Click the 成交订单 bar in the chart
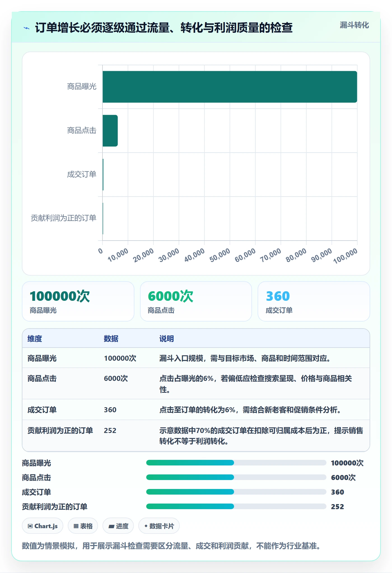392x573 pixels. tap(103, 174)
